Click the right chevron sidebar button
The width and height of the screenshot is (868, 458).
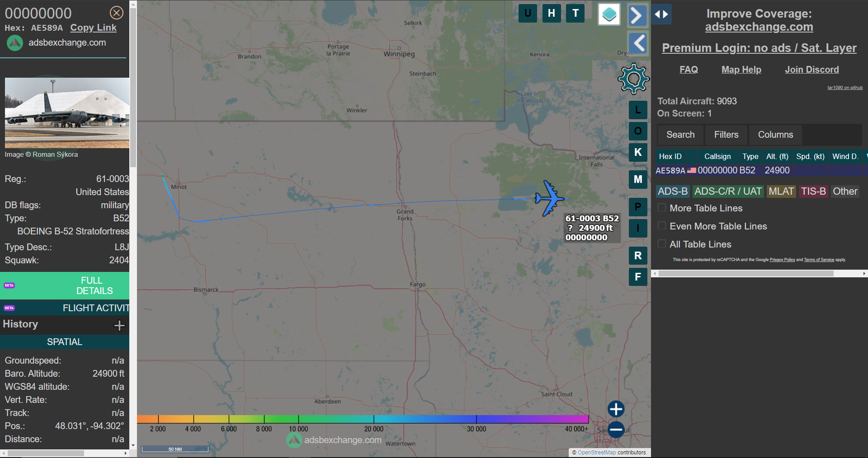coord(637,16)
